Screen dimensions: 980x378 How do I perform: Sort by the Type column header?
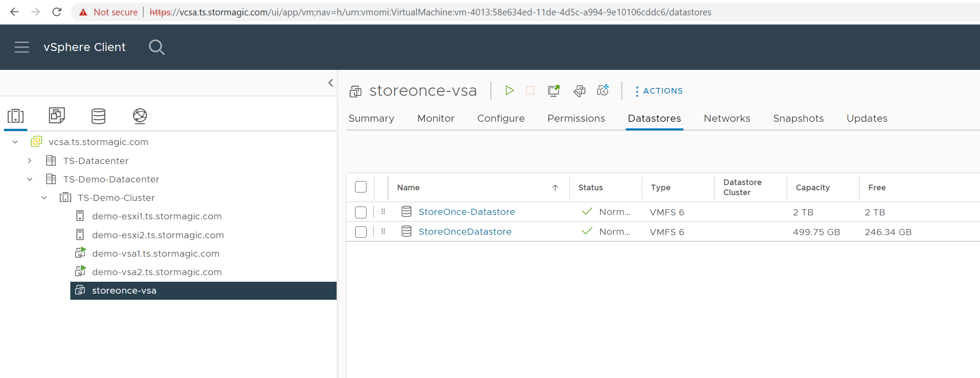click(x=661, y=188)
